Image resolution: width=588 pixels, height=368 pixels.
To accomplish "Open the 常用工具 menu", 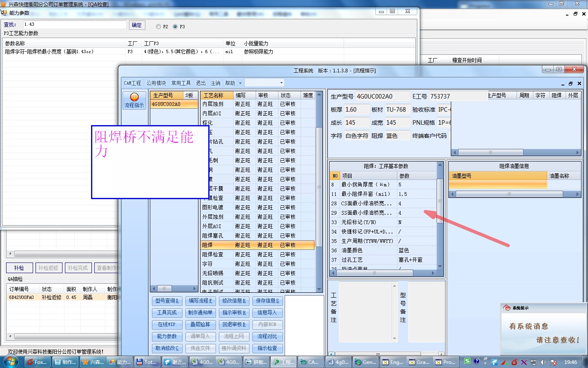I will click(x=181, y=83).
